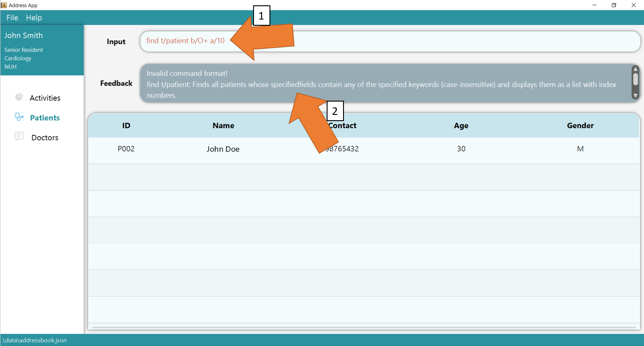Restore down the application window

[x=614, y=5]
